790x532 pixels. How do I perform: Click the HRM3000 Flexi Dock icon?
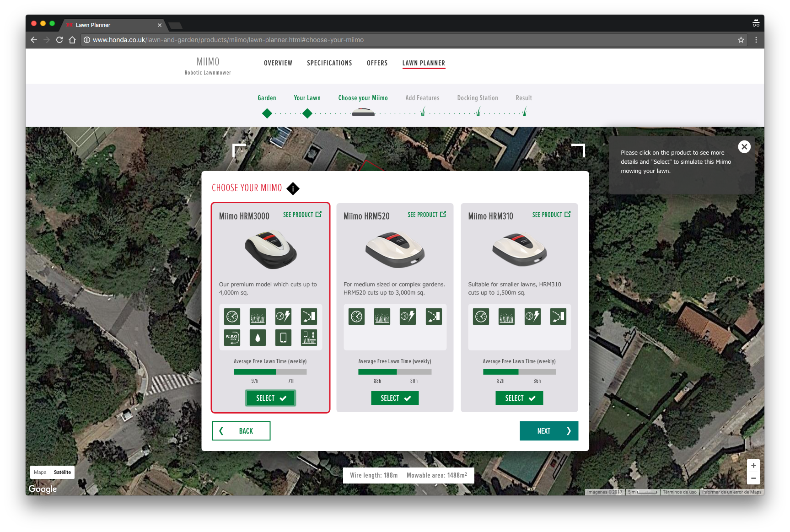(x=232, y=338)
